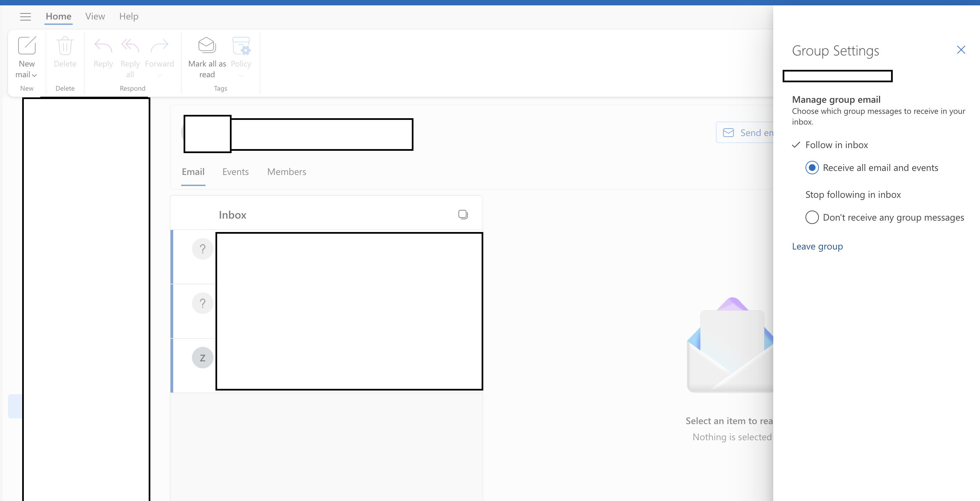Viewport: 980px width, 501px height.
Task: Click the Reply arrow icon
Action: tap(103, 46)
